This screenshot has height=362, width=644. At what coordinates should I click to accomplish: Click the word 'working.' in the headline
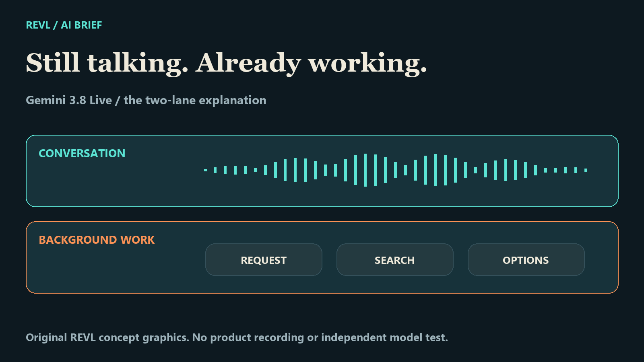coord(367,63)
